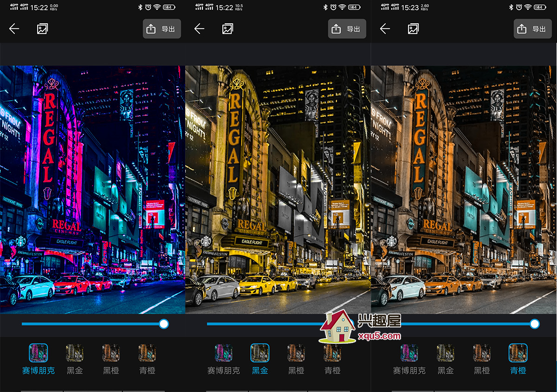Select the 赛博朋克 filter in the middle screen
This screenshot has height=392, width=557.
point(224,359)
